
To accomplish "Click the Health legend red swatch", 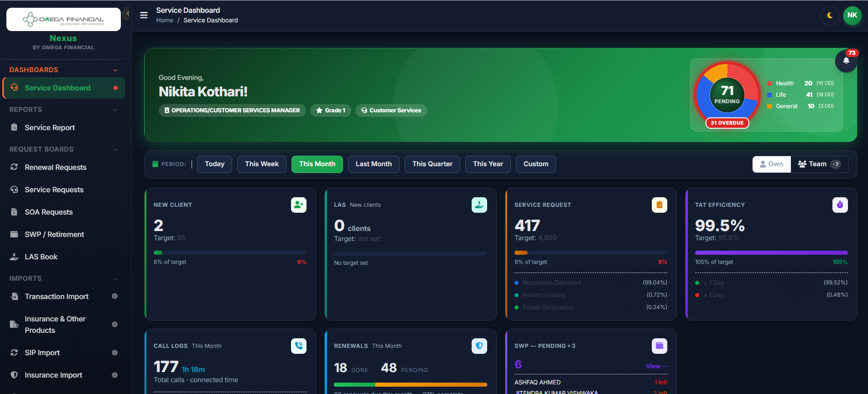I will 769,84.
